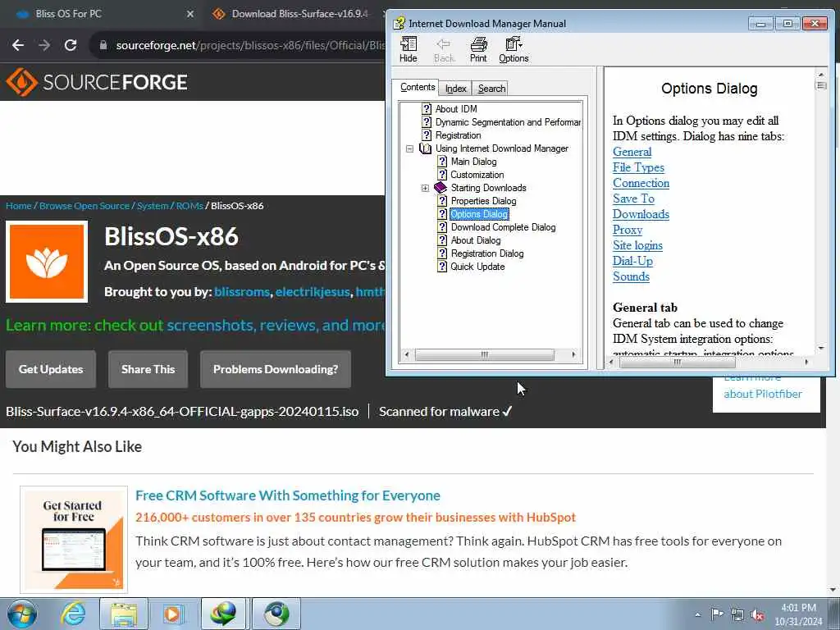840x630 pixels.
Task: Click the Action Center flag tray icon
Action: pyautogui.click(x=717, y=614)
